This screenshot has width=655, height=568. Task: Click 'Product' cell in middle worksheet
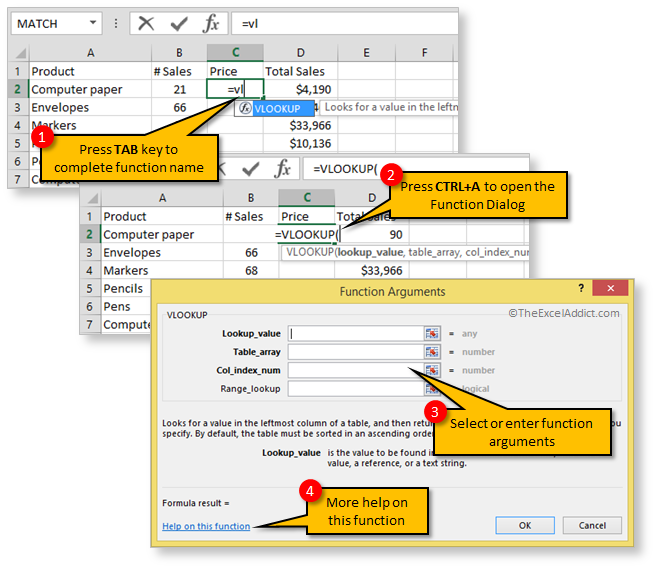click(162, 216)
